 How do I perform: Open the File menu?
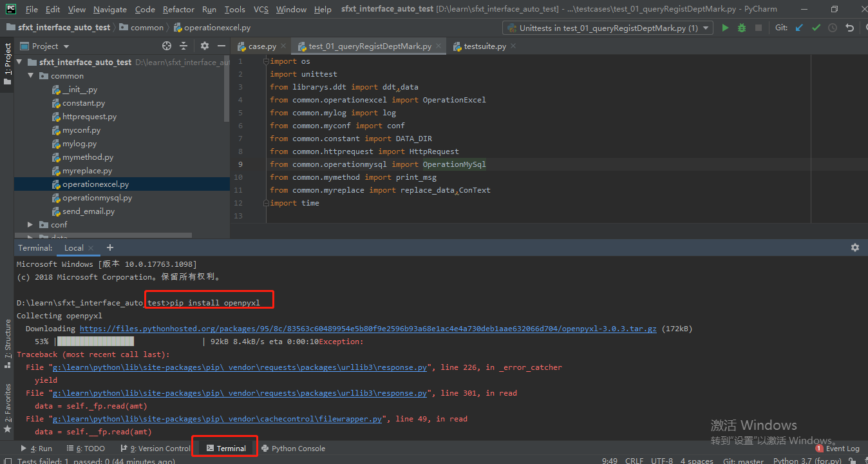(x=32, y=9)
